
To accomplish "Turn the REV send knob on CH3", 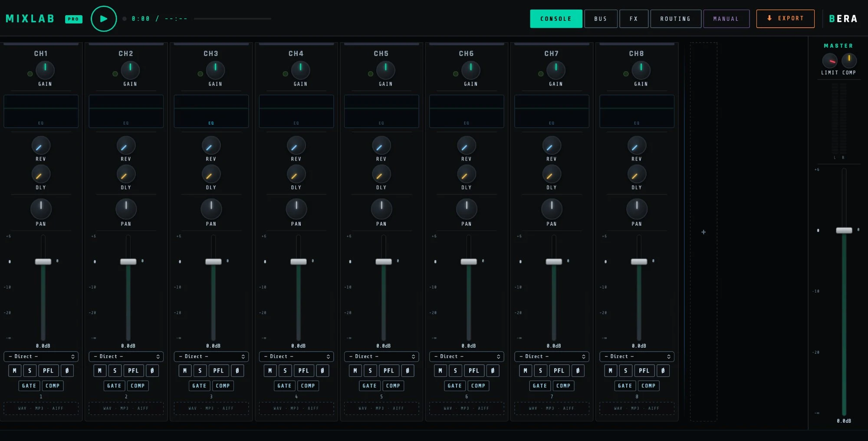I will [x=211, y=146].
